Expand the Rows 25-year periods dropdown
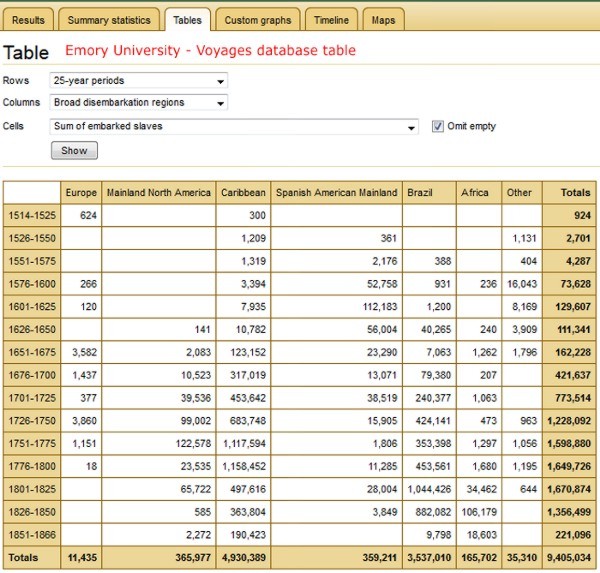This screenshot has height=573, width=600. tap(139, 81)
